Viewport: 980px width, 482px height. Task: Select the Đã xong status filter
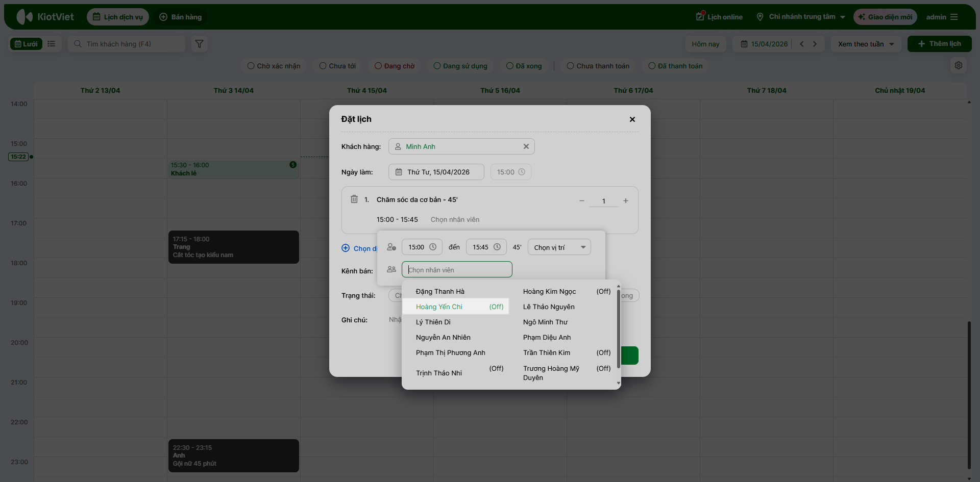[x=524, y=66]
